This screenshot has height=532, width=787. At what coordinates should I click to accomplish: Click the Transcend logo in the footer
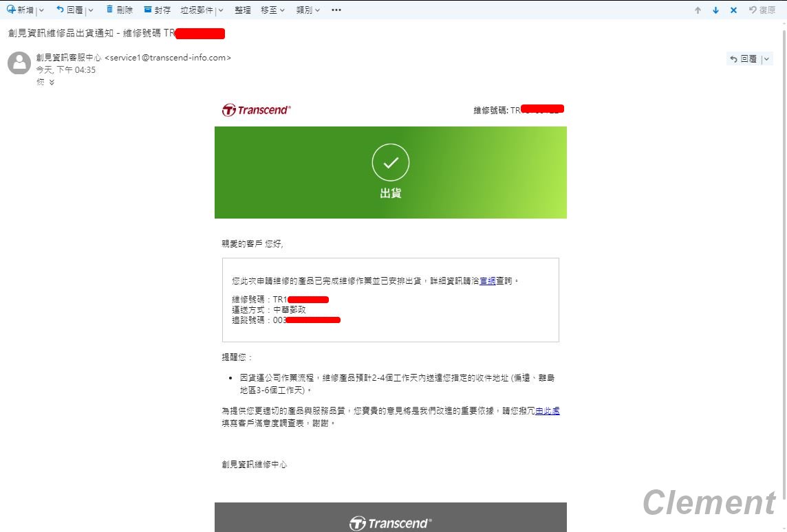(x=391, y=523)
